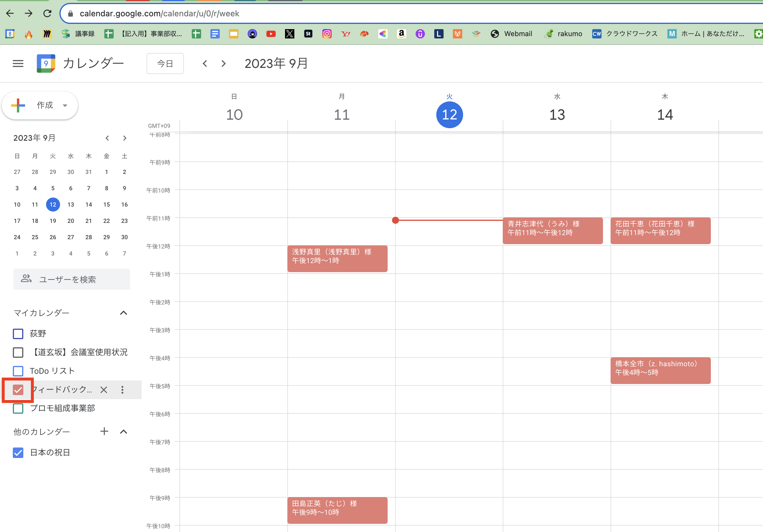The image size is (763, 532).
Task: Go to next week with right chevron
Action: tap(224, 64)
